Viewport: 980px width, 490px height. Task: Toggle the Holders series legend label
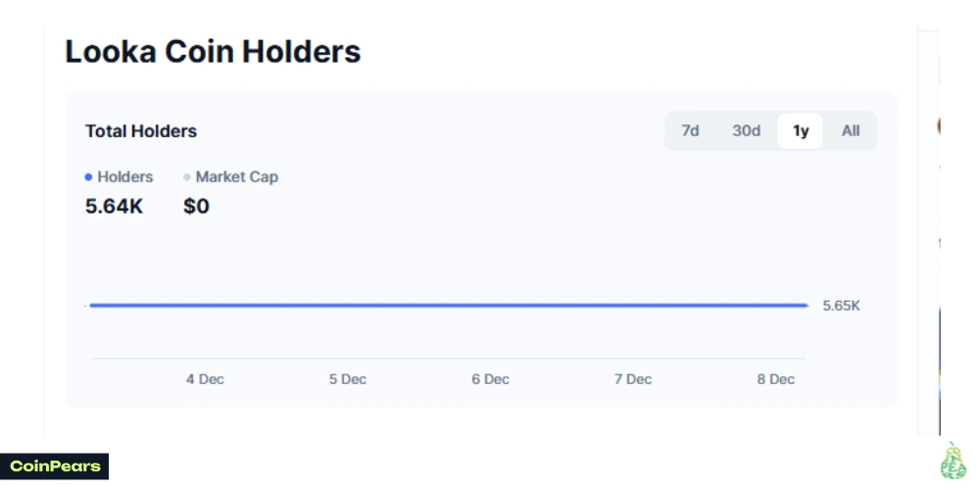tap(125, 177)
